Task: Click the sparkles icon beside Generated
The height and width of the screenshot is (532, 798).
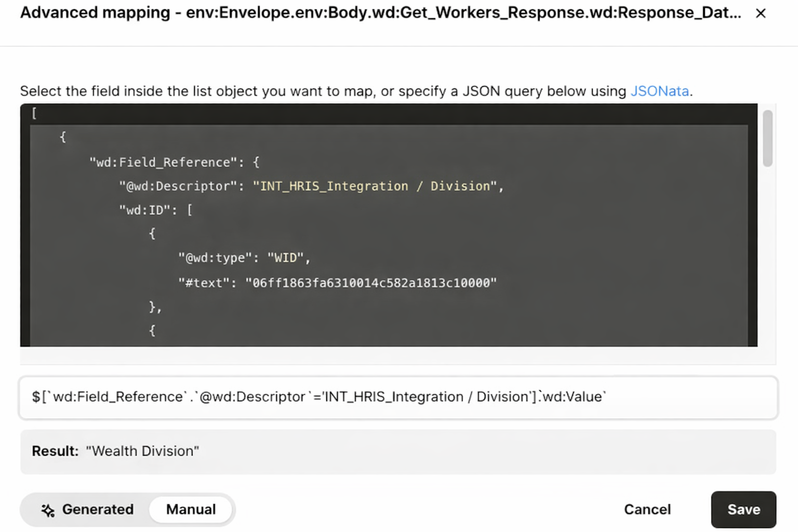Action: [x=48, y=510]
